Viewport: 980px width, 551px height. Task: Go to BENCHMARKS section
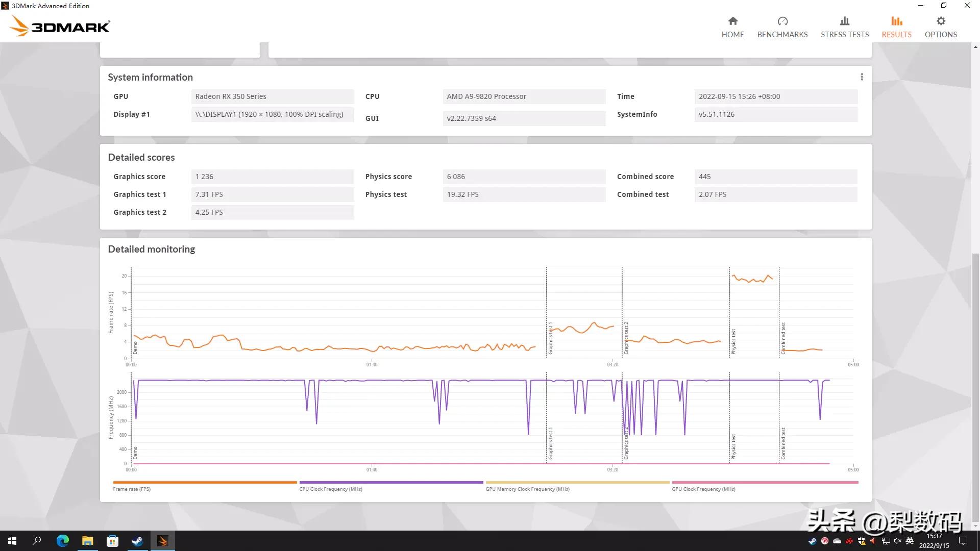[782, 27]
